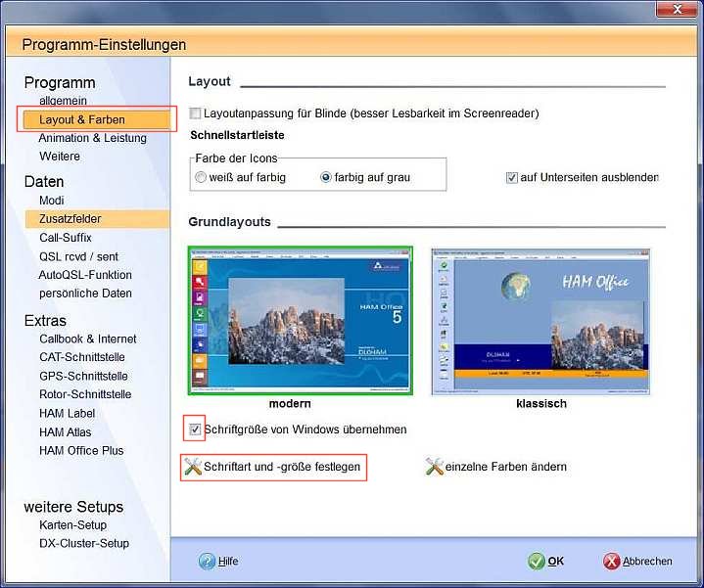
Task: Open QSL rcvd / sent settings
Action: (x=78, y=256)
